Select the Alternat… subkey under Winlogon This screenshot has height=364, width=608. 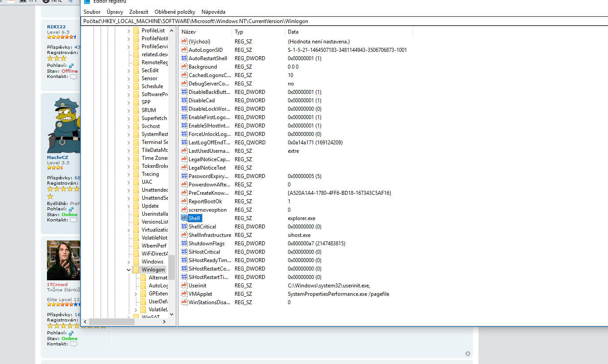(158, 278)
